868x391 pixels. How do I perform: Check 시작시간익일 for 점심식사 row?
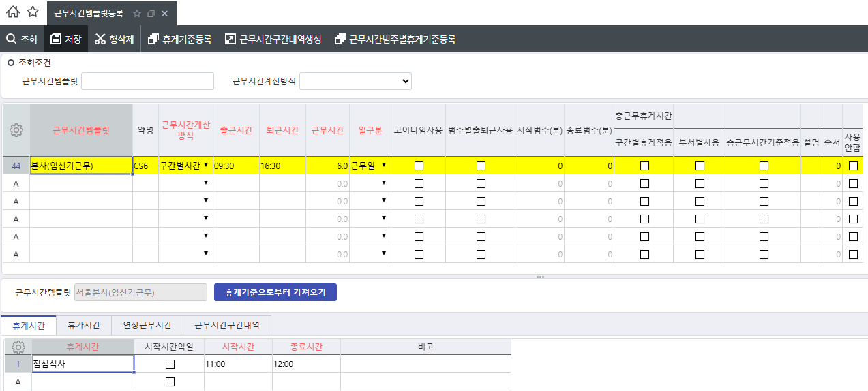click(x=170, y=364)
